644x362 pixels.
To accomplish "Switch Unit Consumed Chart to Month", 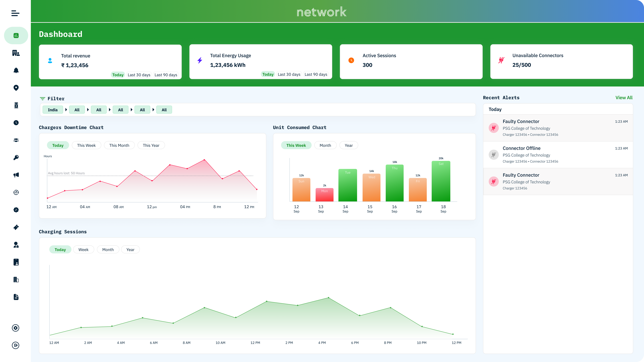I will pyautogui.click(x=325, y=145).
